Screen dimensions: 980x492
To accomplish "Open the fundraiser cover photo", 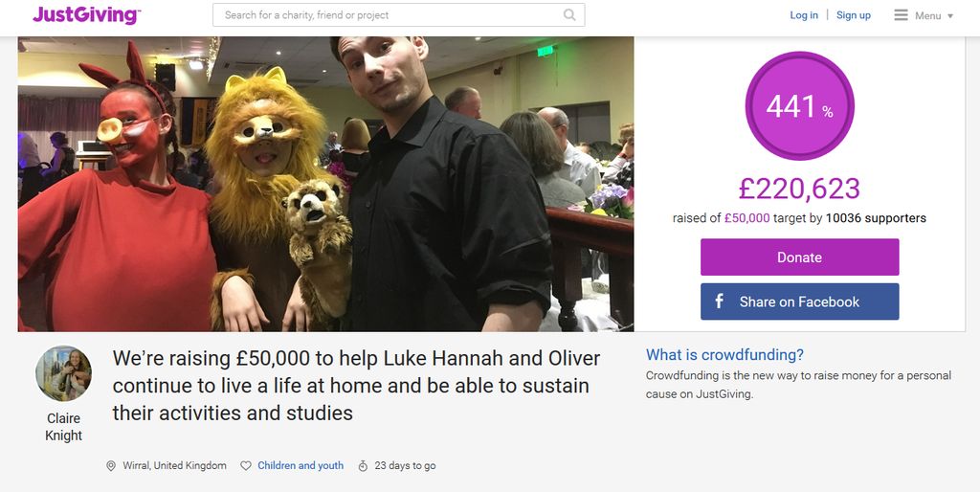I will (x=325, y=184).
